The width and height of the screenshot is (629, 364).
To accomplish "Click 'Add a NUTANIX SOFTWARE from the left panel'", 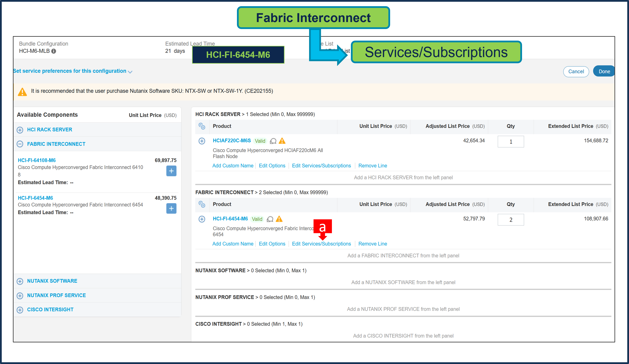I will coord(403,282).
